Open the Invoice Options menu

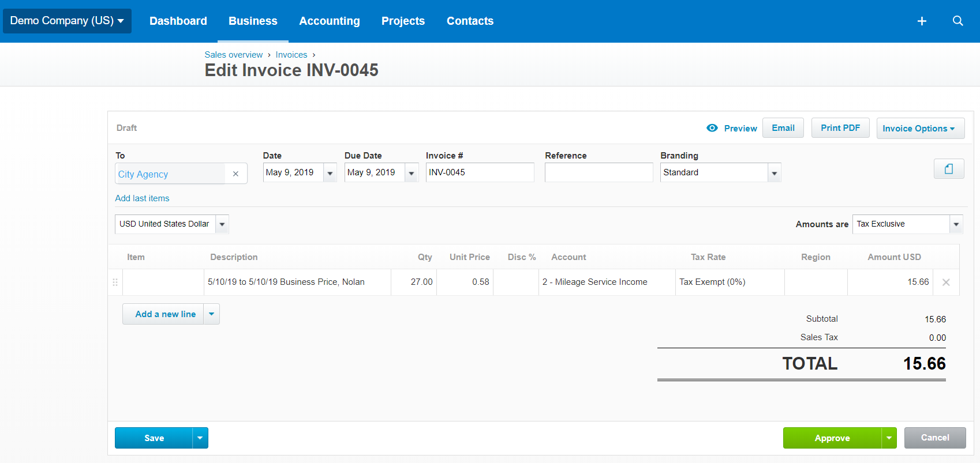tap(921, 128)
